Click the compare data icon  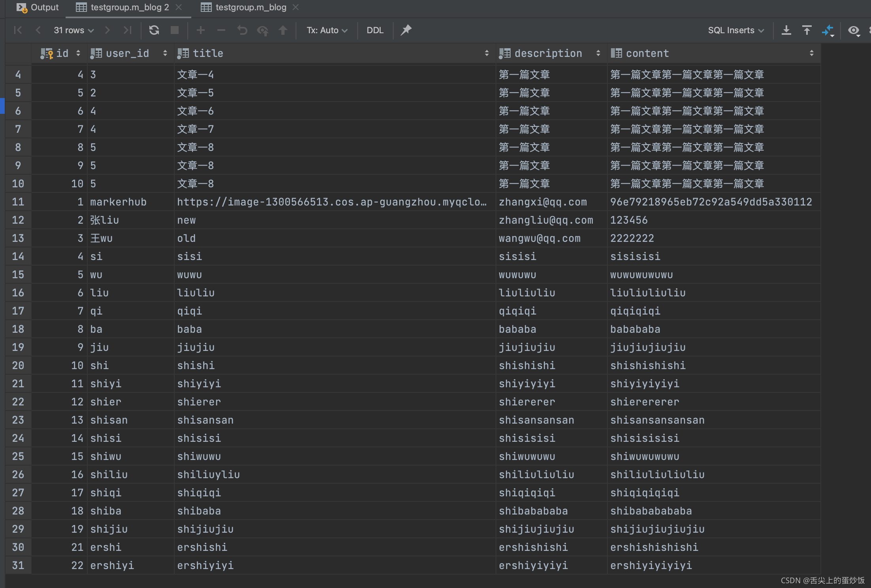(828, 30)
